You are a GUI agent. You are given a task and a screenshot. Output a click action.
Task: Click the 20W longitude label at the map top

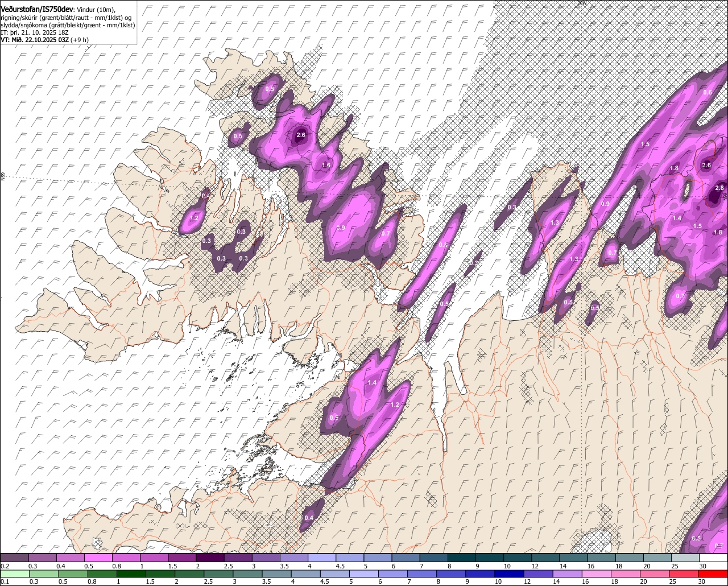(581, 3)
